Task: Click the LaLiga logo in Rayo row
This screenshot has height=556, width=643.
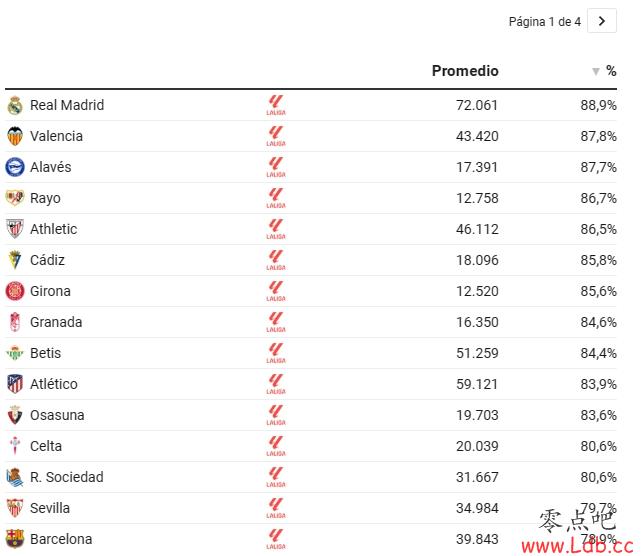Action: (276, 198)
